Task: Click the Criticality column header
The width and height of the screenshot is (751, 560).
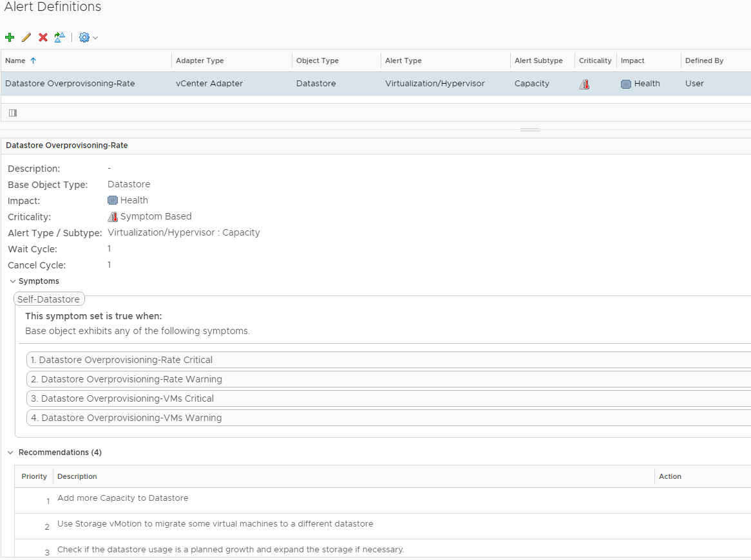Action: [594, 61]
